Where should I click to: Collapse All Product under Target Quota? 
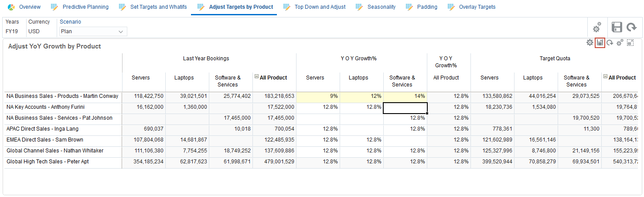[605, 77]
